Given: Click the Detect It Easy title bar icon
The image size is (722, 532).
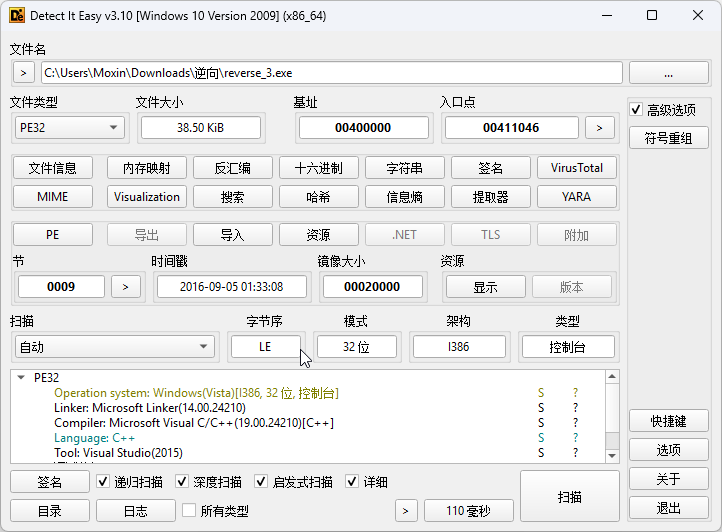Looking at the screenshot, I should [17, 16].
